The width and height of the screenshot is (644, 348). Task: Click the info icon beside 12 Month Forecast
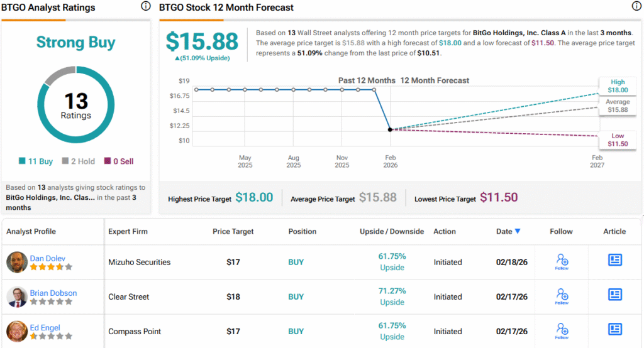coord(636,6)
